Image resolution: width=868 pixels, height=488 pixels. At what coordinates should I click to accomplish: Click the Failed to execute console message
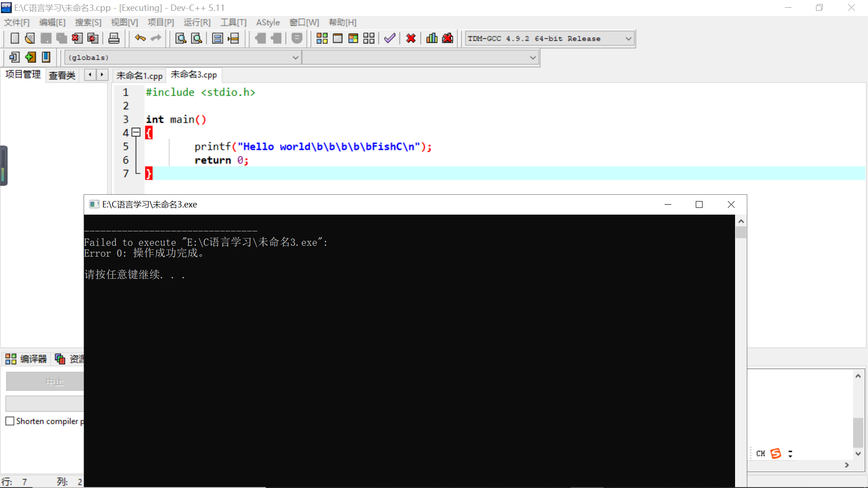pos(206,243)
